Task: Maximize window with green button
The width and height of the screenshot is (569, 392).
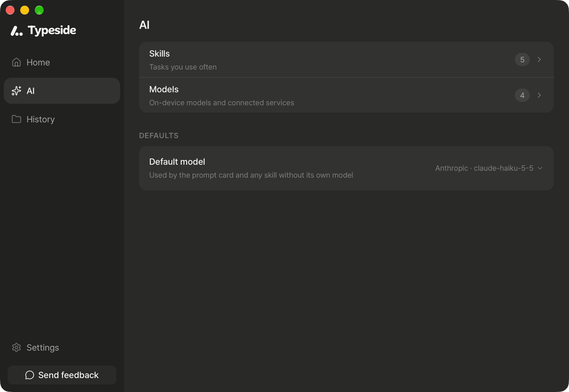Action: coord(39,10)
